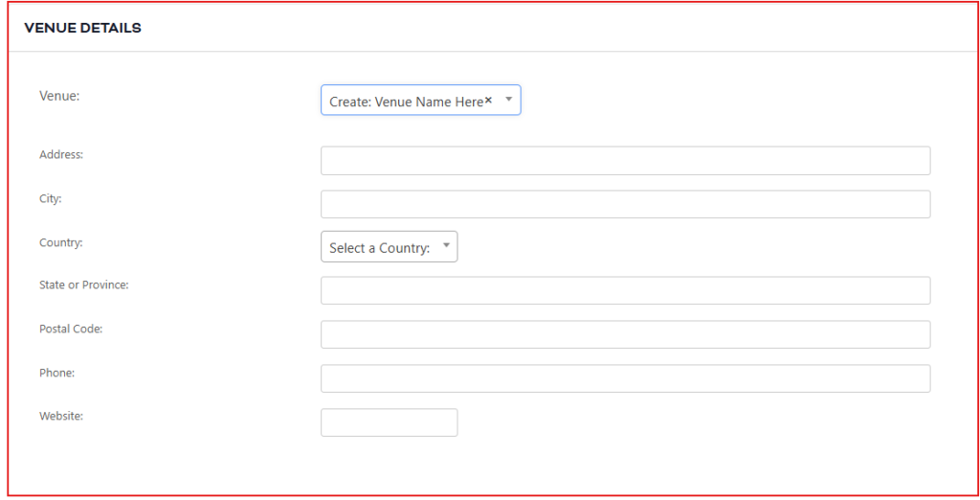Expand the Venue dropdown arrow
Image resolution: width=980 pixels, height=500 pixels.
[x=509, y=100]
